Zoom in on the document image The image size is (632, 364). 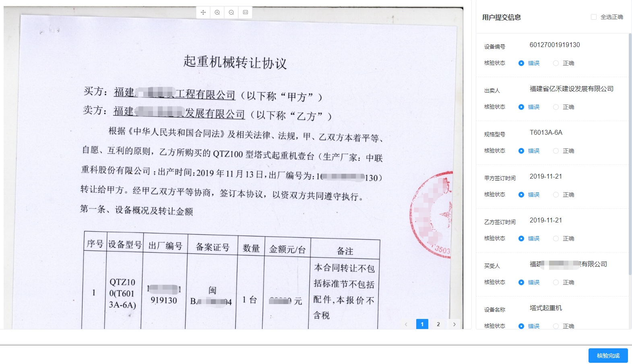point(217,12)
